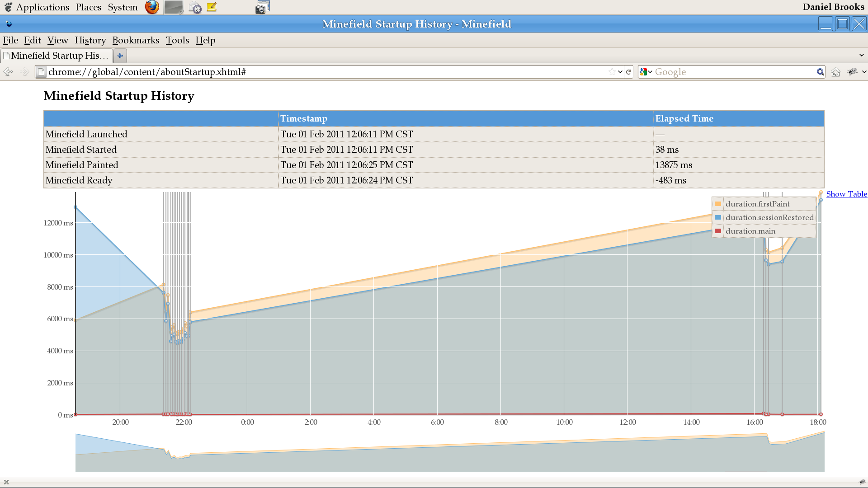
Task: Click the Home button in toolbar
Action: [835, 72]
